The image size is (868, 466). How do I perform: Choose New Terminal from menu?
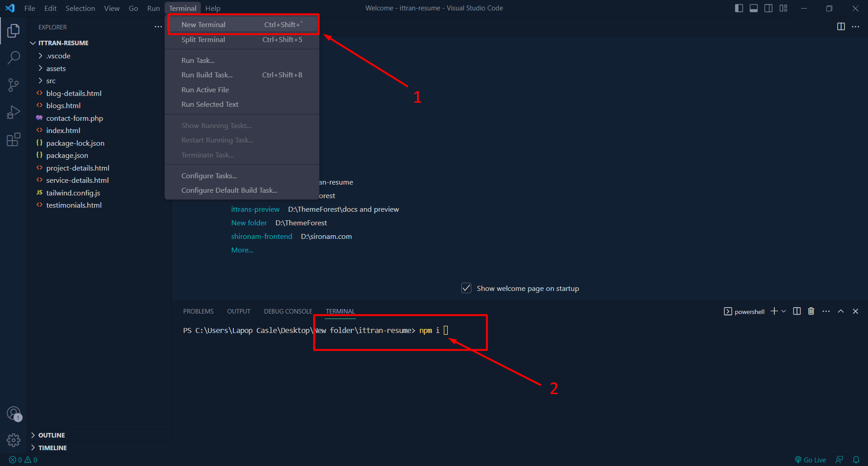coord(242,25)
